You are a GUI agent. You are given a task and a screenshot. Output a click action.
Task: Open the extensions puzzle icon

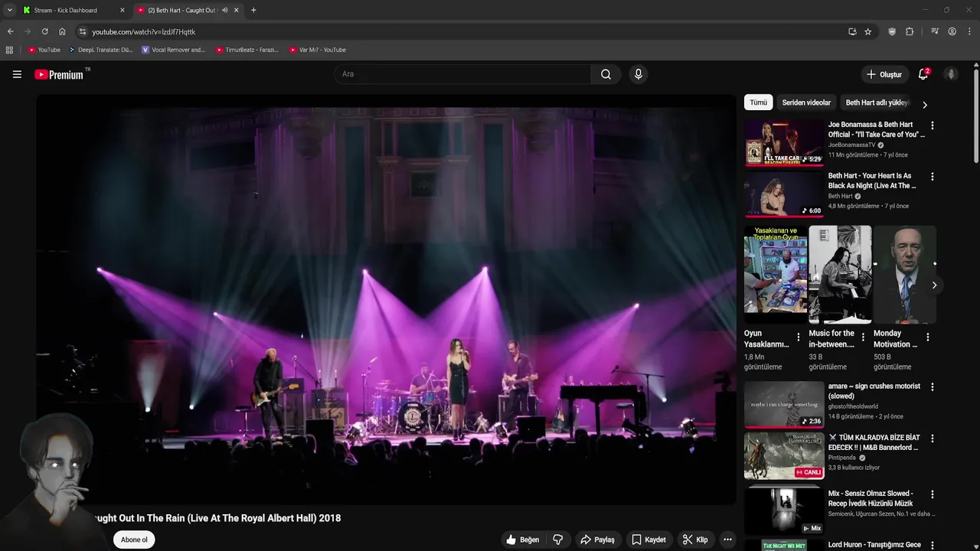click(910, 31)
